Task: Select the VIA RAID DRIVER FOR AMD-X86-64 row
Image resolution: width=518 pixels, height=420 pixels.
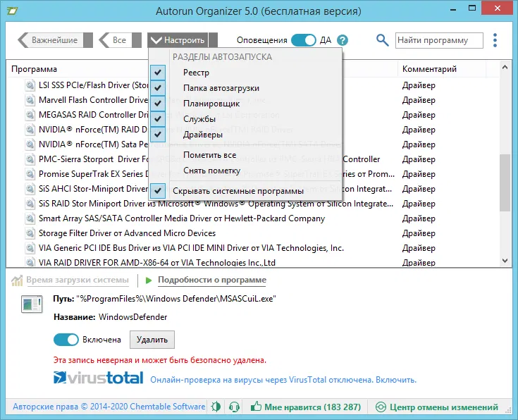Action: tap(157, 263)
